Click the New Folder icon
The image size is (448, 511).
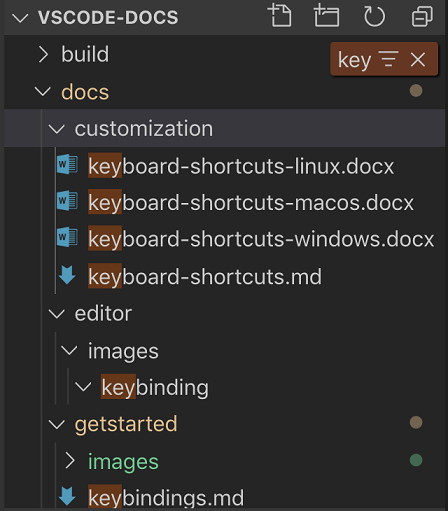[x=326, y=15]
